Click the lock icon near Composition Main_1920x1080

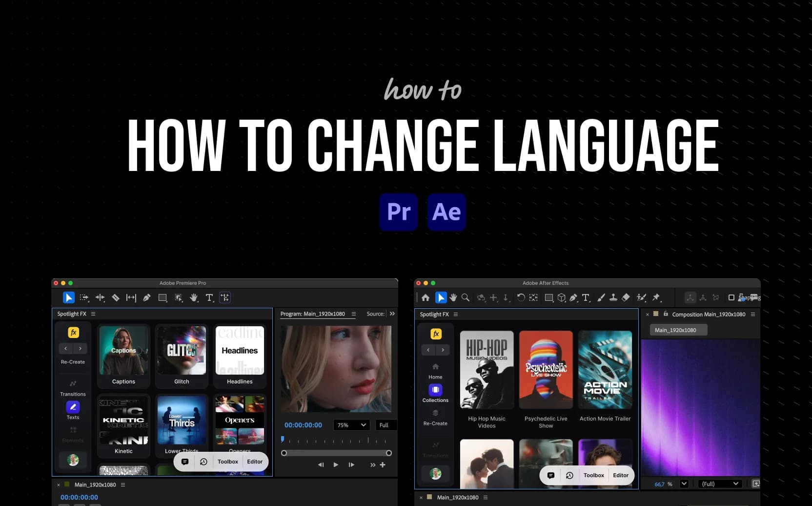666,314
